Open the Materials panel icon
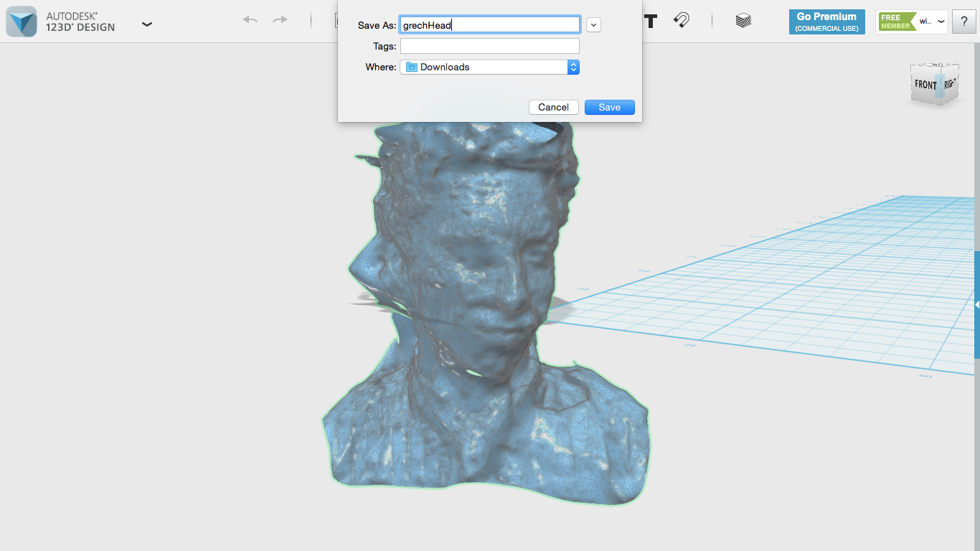Viewport: 980px width, 551px height. pos(743,20)
